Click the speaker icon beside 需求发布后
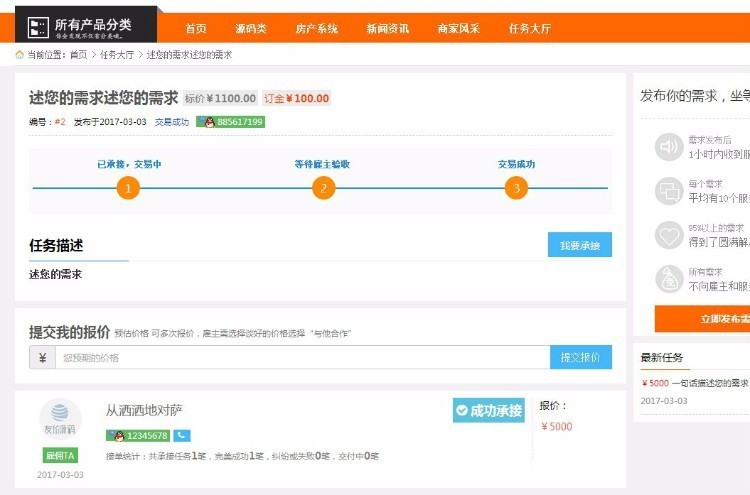 (669, 147)
